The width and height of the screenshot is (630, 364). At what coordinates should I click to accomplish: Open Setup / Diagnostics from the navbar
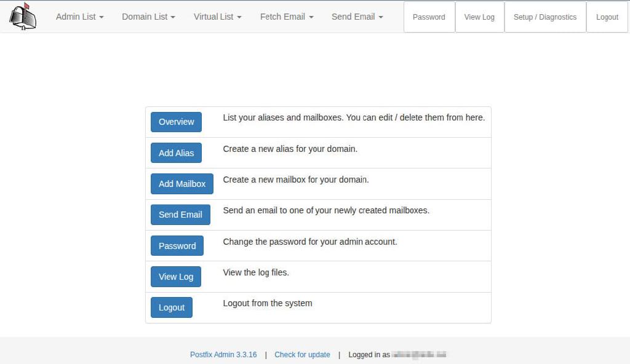click(x=544, y=17)
